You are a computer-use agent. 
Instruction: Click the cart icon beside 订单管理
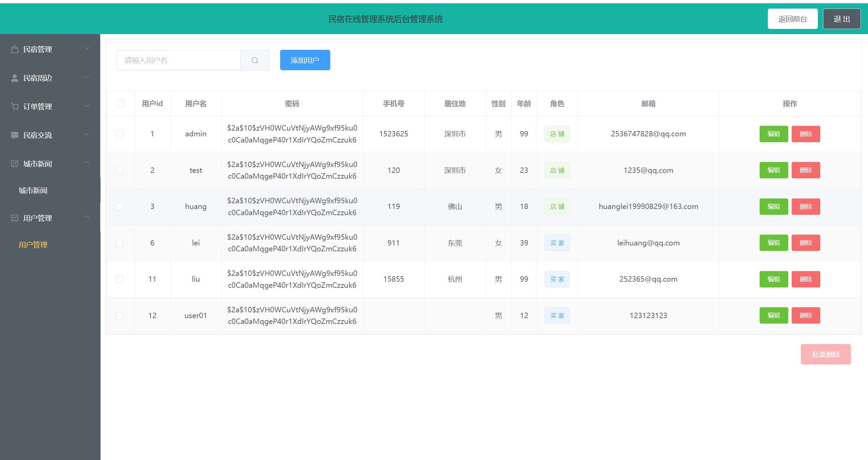tap(15, 107)
